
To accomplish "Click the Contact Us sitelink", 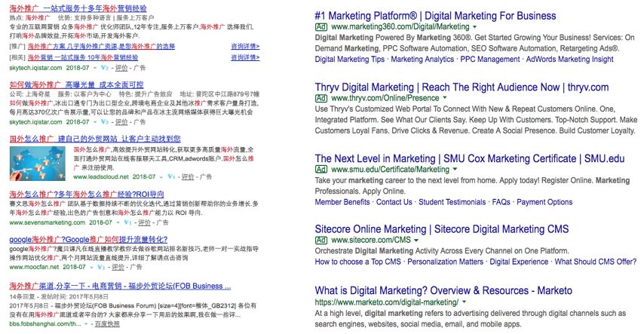I will pos(394,202).
